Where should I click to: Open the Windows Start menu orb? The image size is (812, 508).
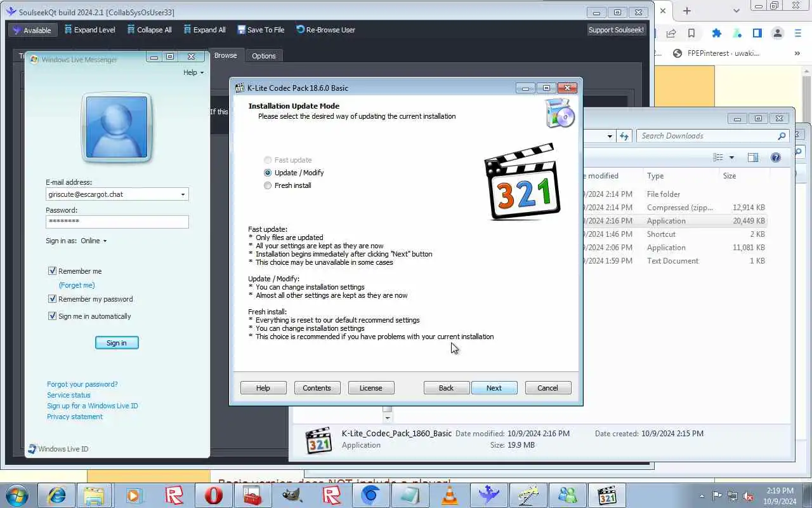click(x=16, y=495)
